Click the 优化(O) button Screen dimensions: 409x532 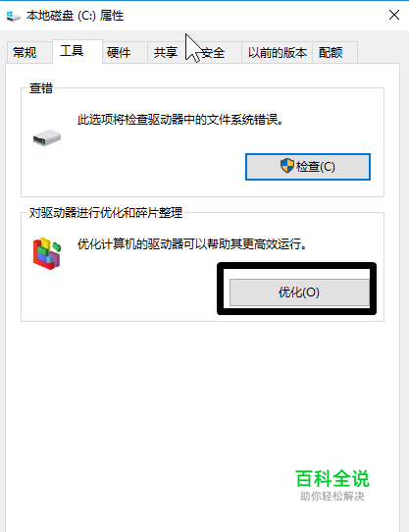[x=299, y=293]
